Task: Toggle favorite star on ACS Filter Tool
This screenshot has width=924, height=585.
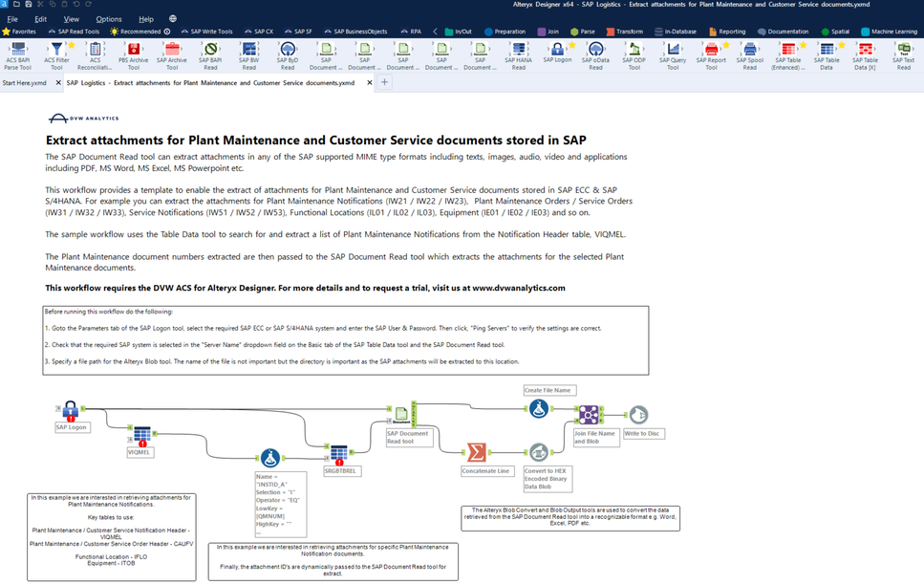Action: (72, 45)
